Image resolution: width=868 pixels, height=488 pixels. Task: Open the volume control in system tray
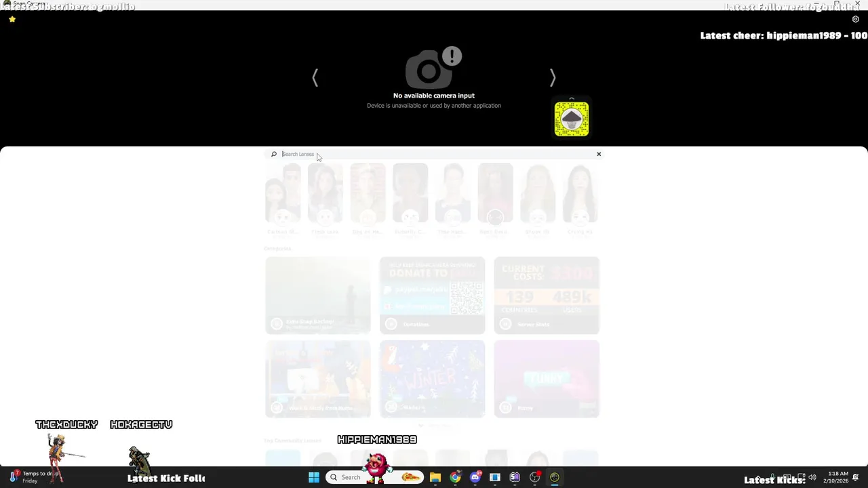[812, 477]
